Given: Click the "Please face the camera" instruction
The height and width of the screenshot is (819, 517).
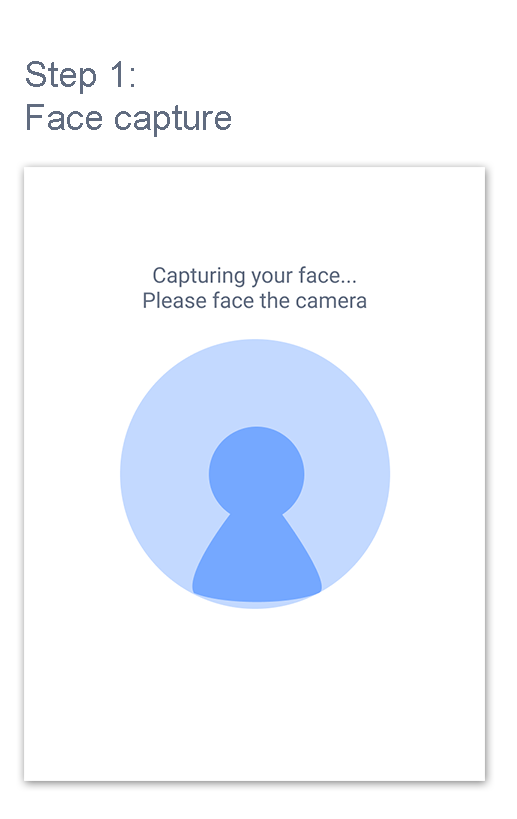Looking at the screenshot, I should pyautogui.click(x=254, y=301).
